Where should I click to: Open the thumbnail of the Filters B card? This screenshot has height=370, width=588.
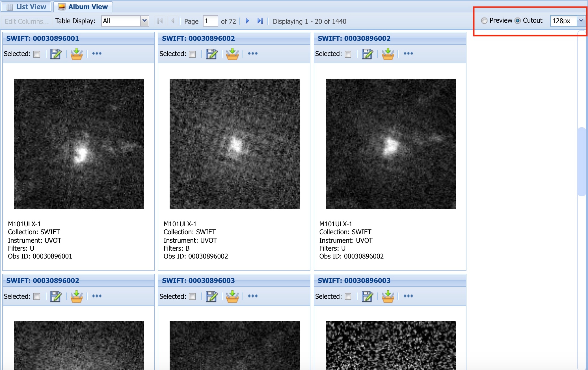coord(235,144)
